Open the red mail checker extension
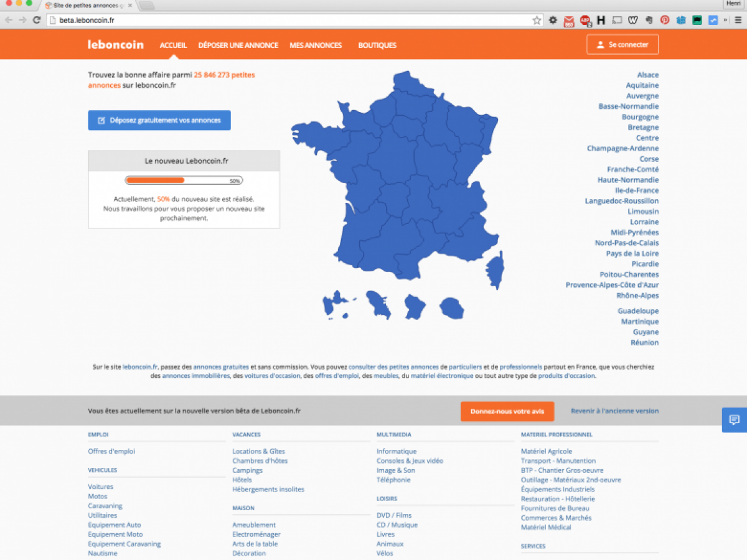The image size is (747, 560). [x=569, y=21]
